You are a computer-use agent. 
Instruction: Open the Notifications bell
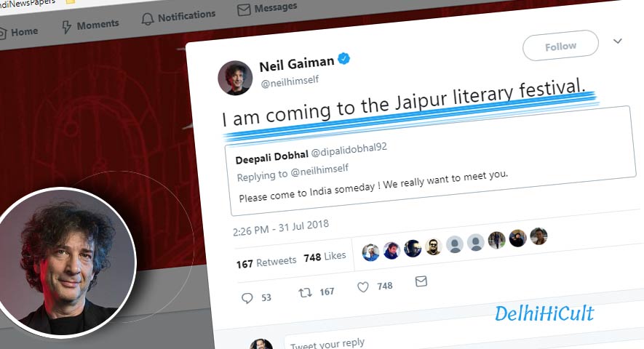pos(178,17)
